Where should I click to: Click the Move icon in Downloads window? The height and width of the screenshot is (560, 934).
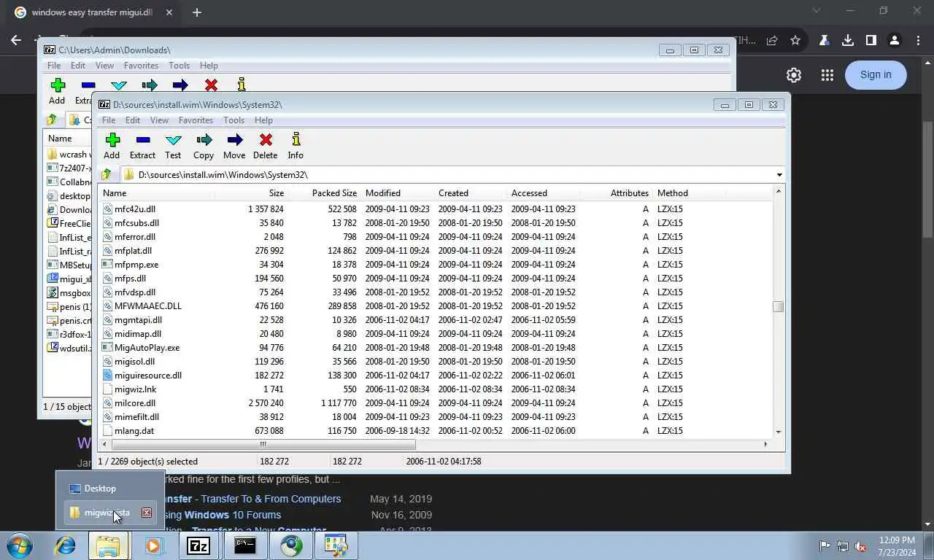pyautogui.click(x=180, y=85)
